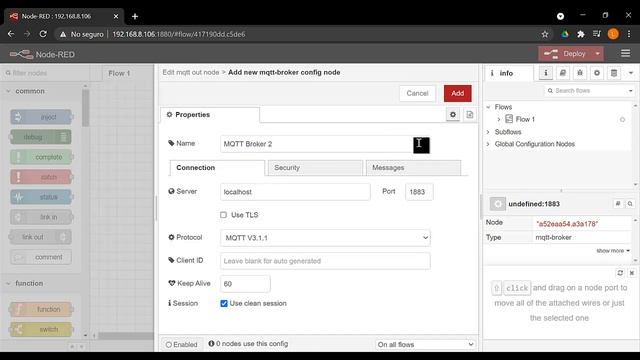Screen dimensions: 640x360
Task: Open a new browser tab
Action: click(135, 16)
